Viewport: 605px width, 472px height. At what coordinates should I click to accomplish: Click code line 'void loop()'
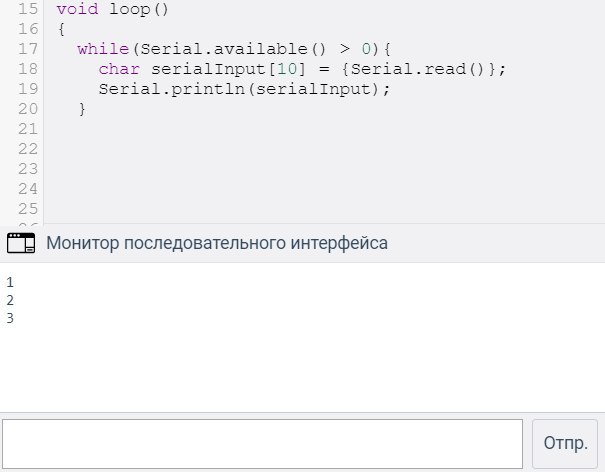pyautogui.click(x=112, y=9)
